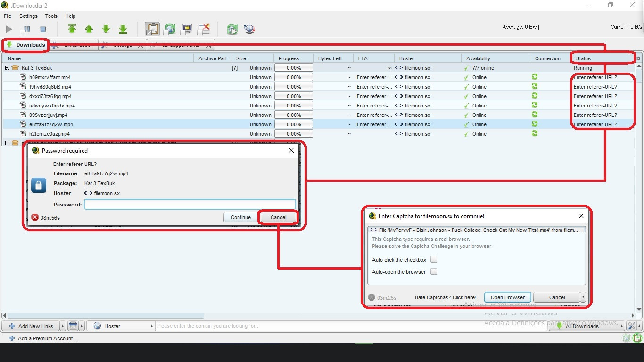The image size is (644, 362).
Task: Collapse the Kat 3 TexBuk package
Action: [7, 68]
